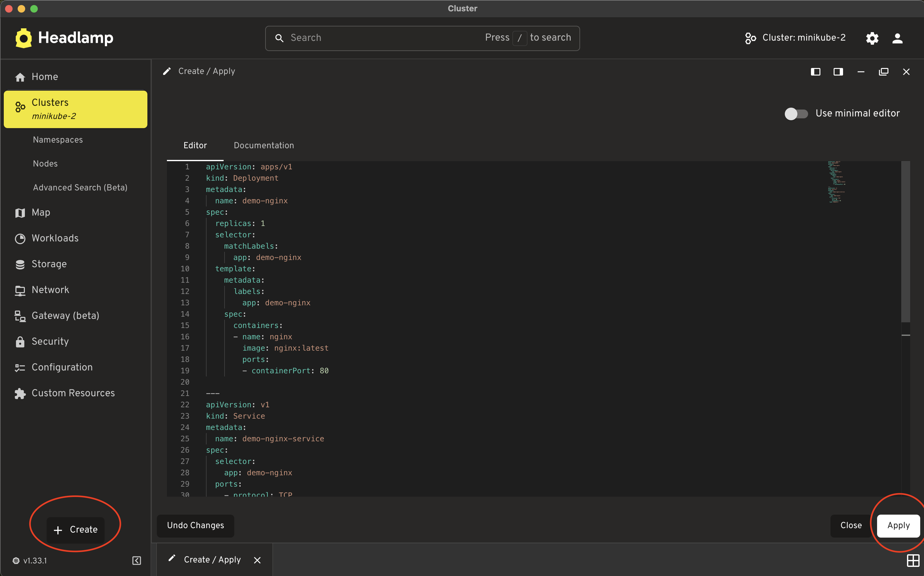The image size is (924, 576).
Task: Open the Custom Resources section
Action: coord(73,393)
